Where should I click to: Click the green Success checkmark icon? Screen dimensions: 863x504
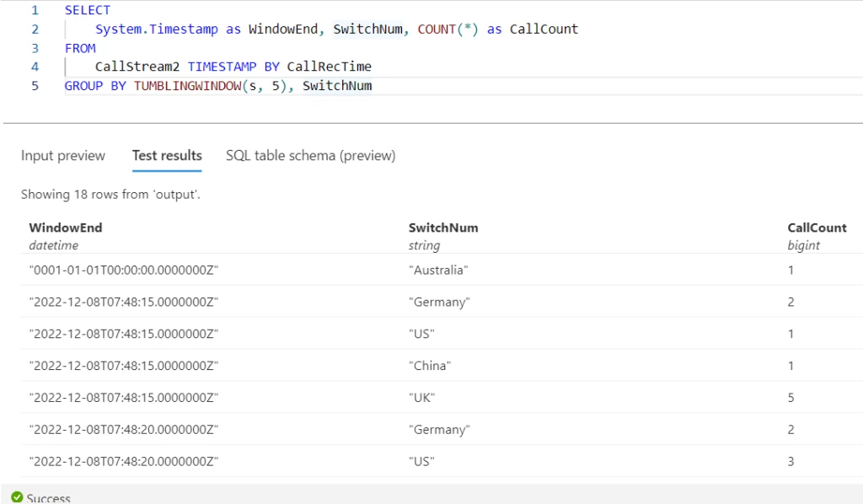click(17, 497)
